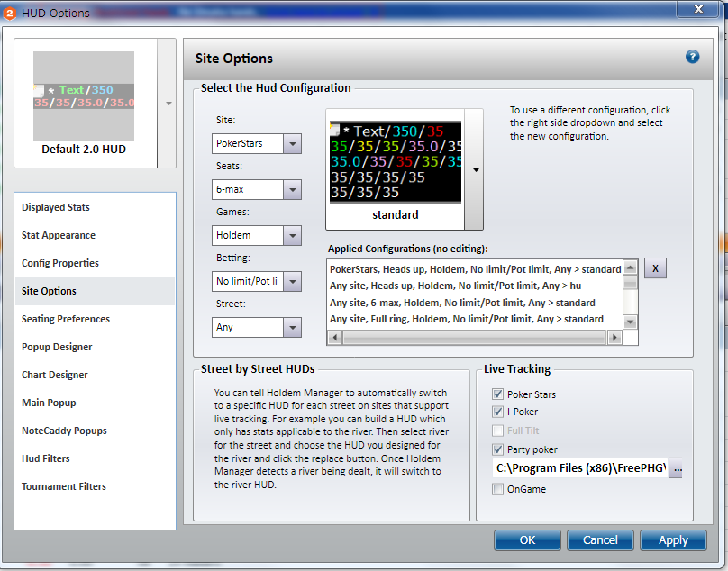The height and width of the screenshot is (571, 728).
Task: Select 'Any site, 6-max, Holdem' configuration row
Action: tap(475, 303)
